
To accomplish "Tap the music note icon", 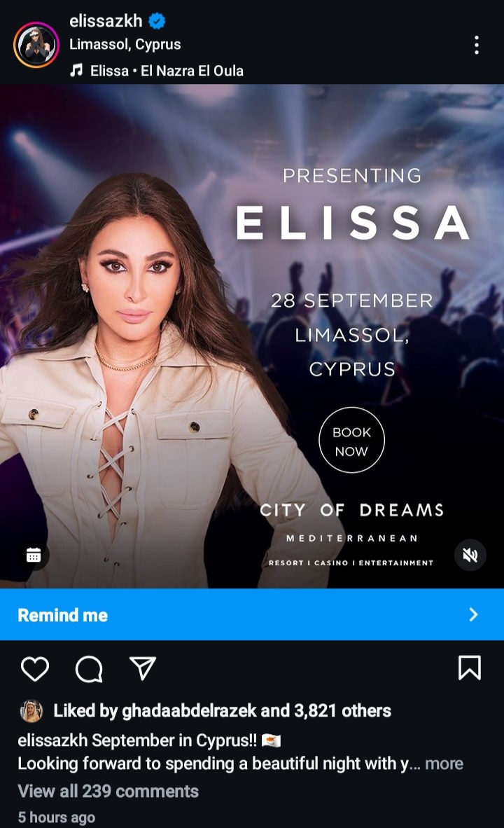I will pyautogui.click(x=76, y=70).
